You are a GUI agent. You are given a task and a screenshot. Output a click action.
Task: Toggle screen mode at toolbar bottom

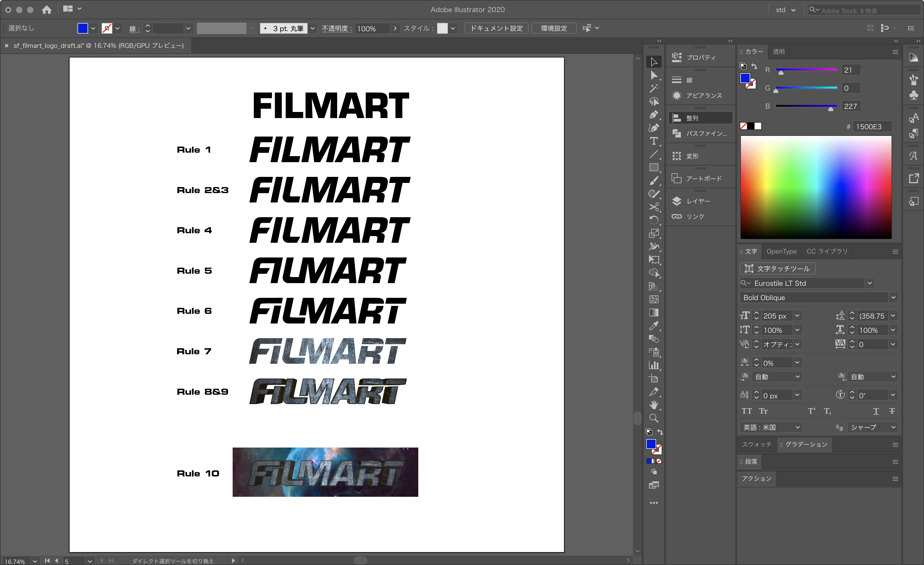tap(654, 485)
